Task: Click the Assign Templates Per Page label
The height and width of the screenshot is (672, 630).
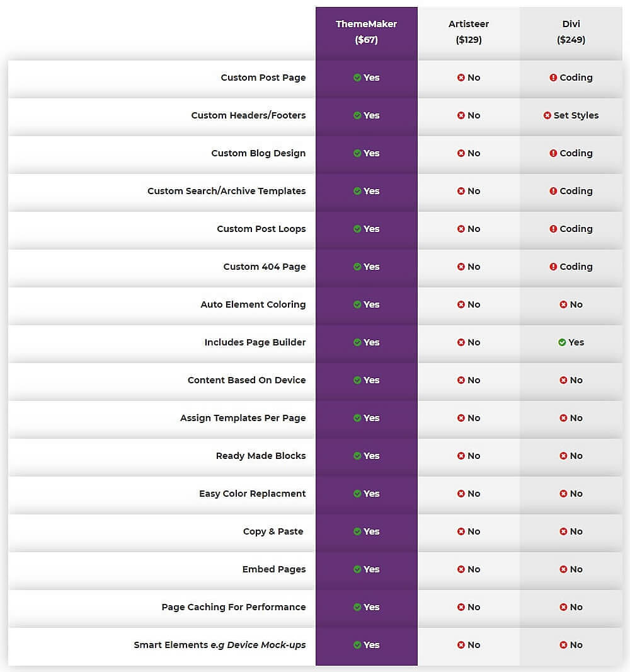Action: (243, 418)
